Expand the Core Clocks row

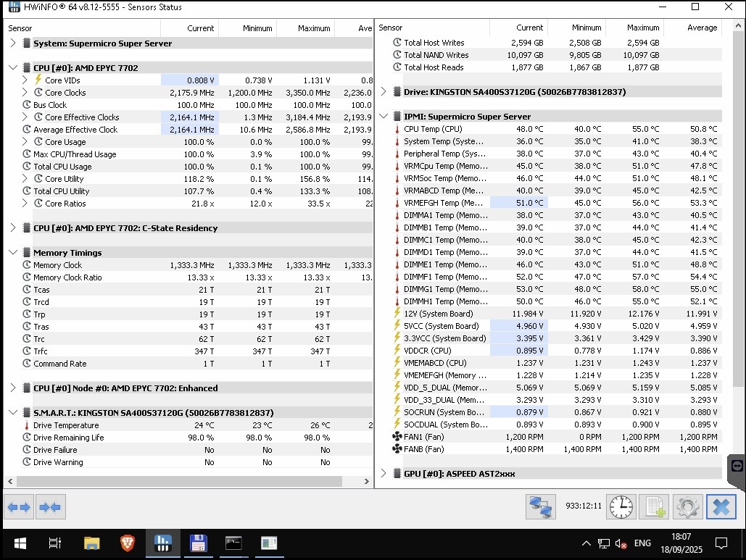click(x=25, y=92)
